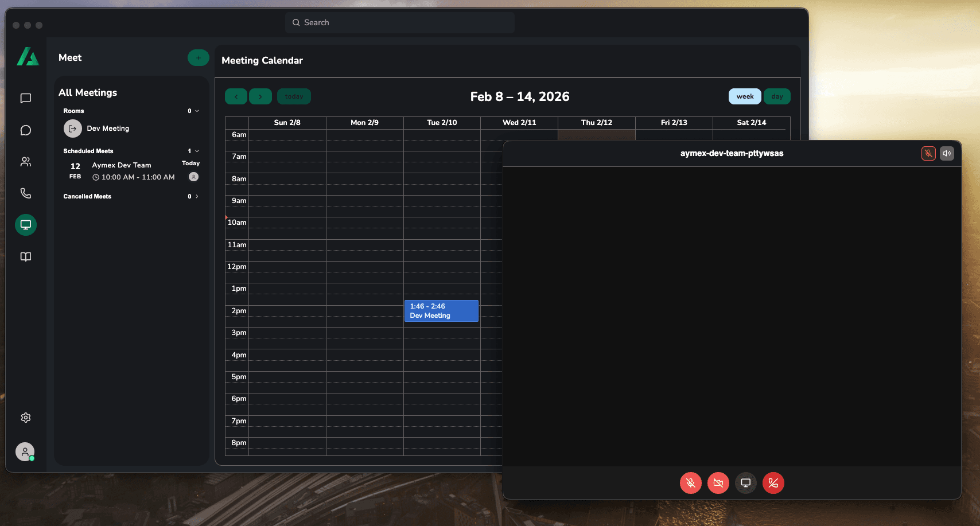The image size is (980, 526).
Task: Click the All Meetings heading
Action: tap(88, 92)
